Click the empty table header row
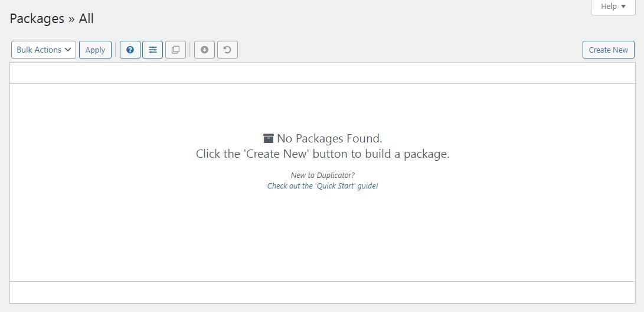This screenshot has height=312, width=644. tap(322, 73)
